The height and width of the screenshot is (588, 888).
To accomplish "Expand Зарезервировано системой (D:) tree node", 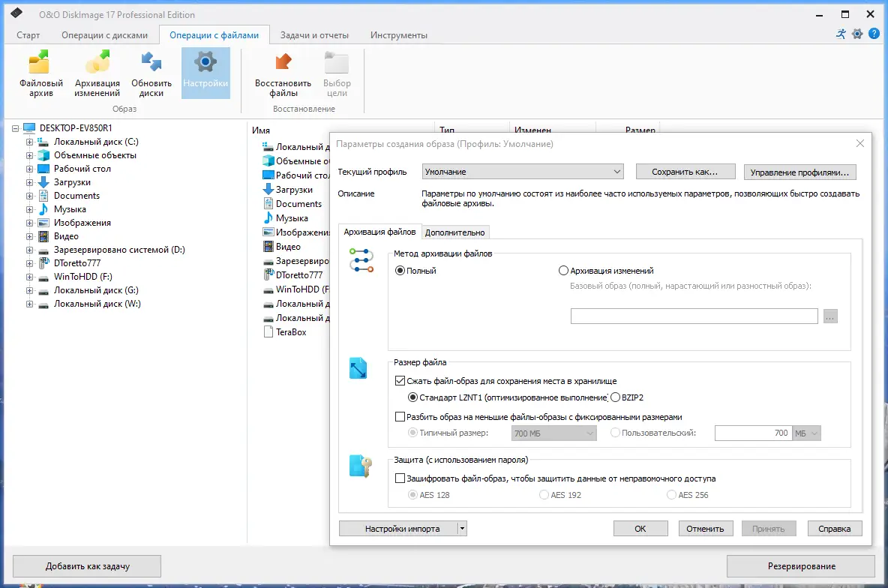I will [29, 250].
